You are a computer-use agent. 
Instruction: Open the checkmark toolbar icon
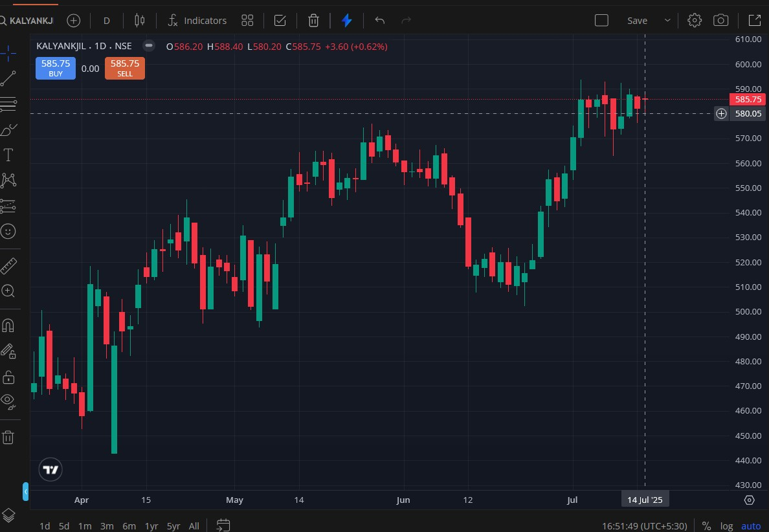[x=280, y=21]
